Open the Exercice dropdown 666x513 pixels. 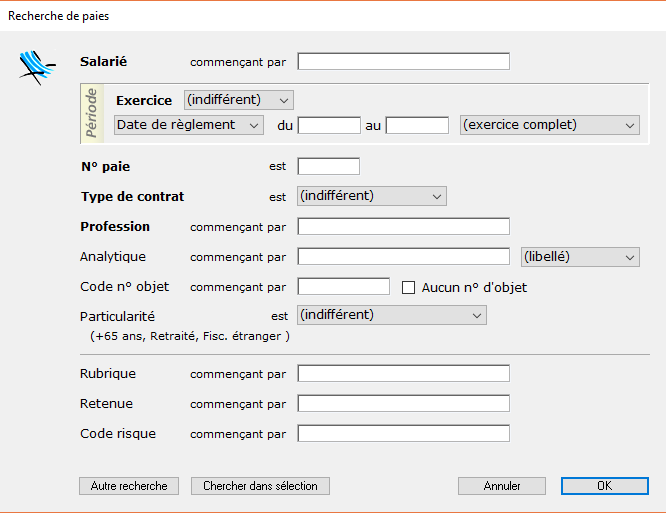click(x=239, y=100)
